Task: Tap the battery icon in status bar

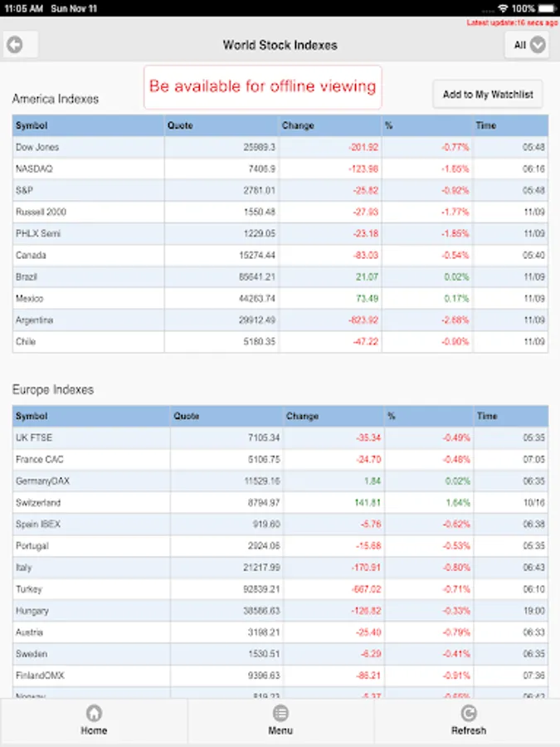Action: tap(548, 7)
